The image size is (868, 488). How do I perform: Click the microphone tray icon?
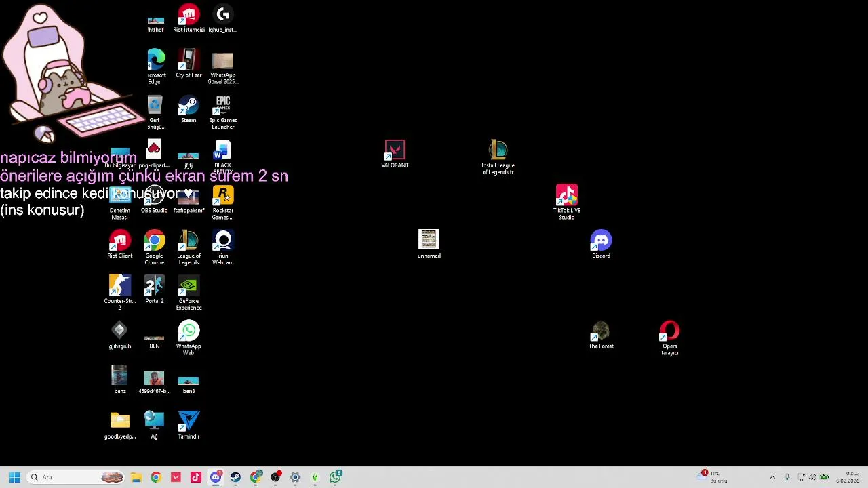(x=787, y=477)
